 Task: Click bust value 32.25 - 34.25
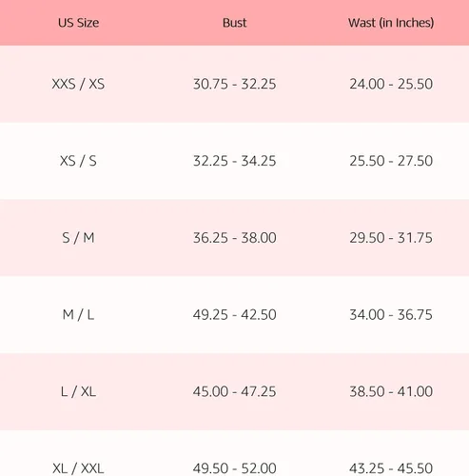(x=235, y=161)
